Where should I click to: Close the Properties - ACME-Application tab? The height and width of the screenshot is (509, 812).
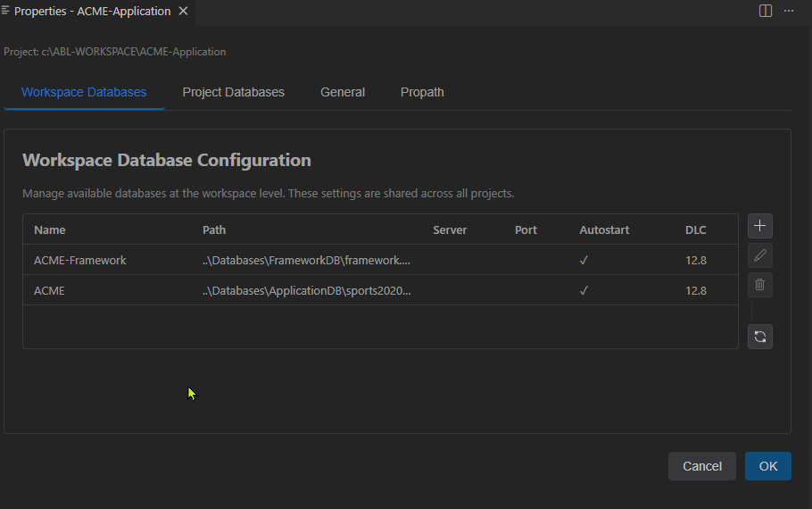(x=183, y=11)
